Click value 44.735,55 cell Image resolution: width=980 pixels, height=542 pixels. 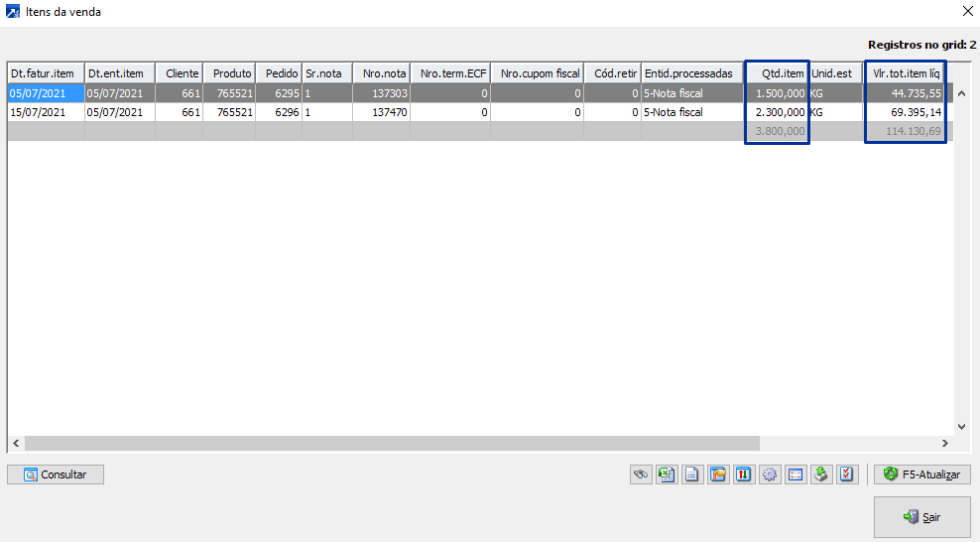tap(906, 93)
